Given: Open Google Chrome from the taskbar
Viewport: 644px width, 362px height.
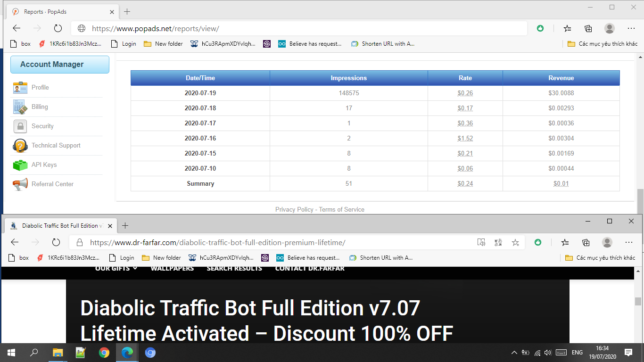Looking at the screenshot, I should click(104, 353).
